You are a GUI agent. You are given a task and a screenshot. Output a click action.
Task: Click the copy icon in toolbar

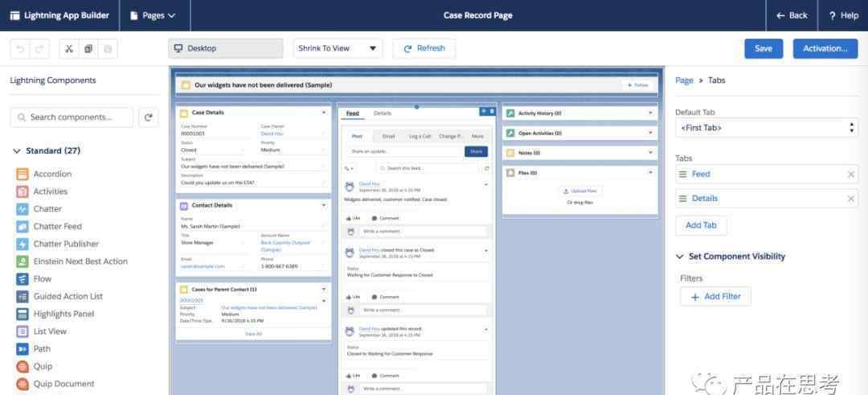tap(88, 48)
